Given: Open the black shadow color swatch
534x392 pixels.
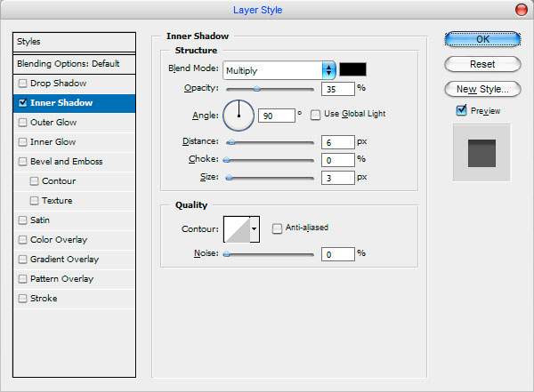Looking at the screenshot, I should [352, 69].
